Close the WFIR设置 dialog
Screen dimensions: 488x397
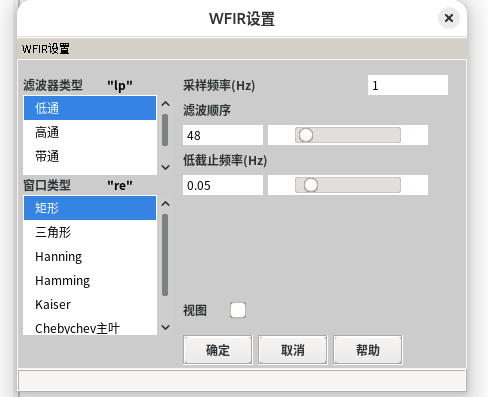pyautogui.click(x=449, y=18)
